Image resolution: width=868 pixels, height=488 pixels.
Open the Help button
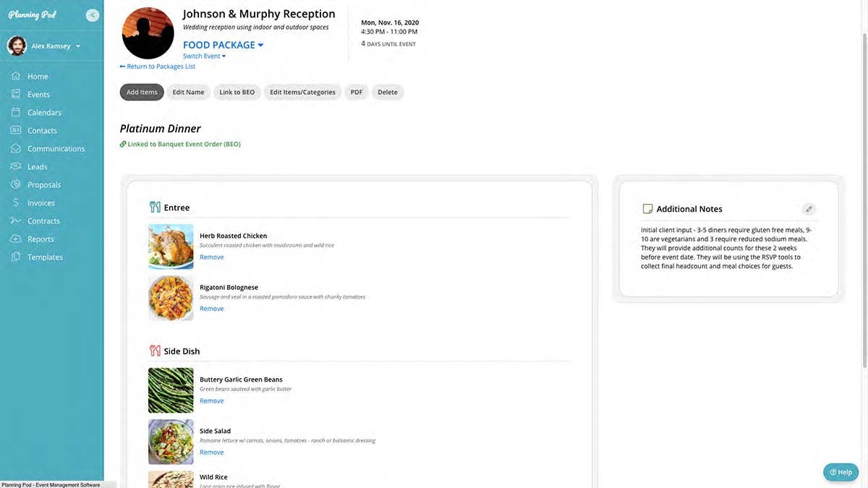[x=841, y=472]
